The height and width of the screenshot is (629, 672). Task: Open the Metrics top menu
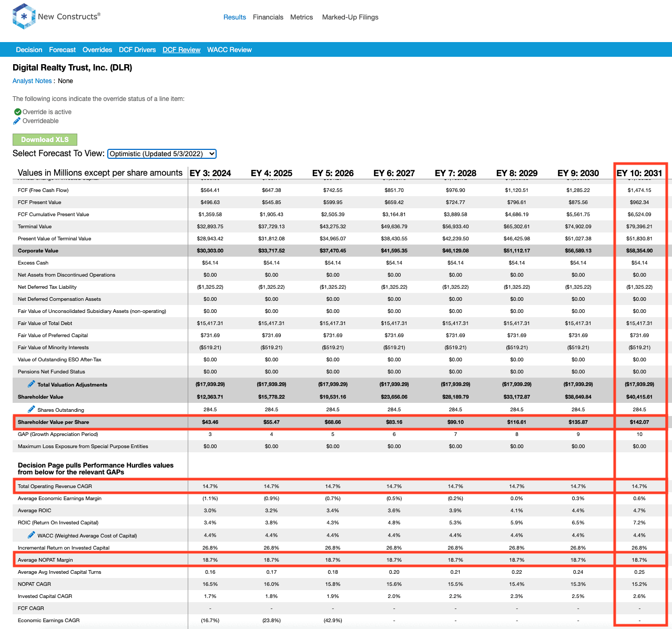click(x=301, y=17)
